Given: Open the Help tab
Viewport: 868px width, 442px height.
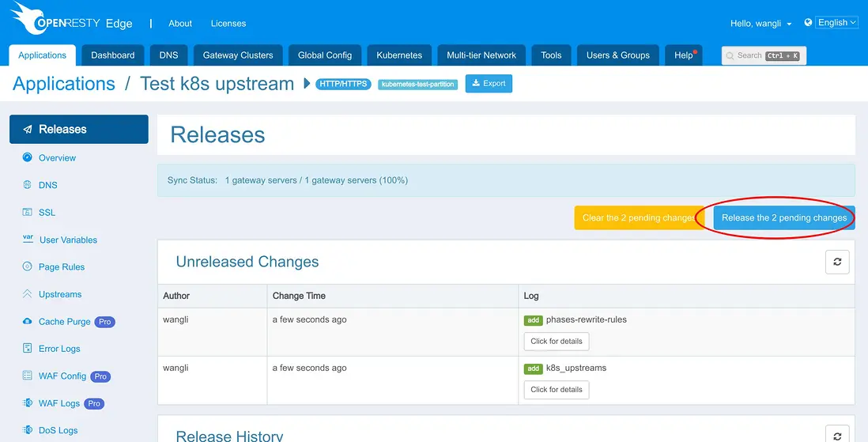Looking at the screenshot, I should coord(684,55).
